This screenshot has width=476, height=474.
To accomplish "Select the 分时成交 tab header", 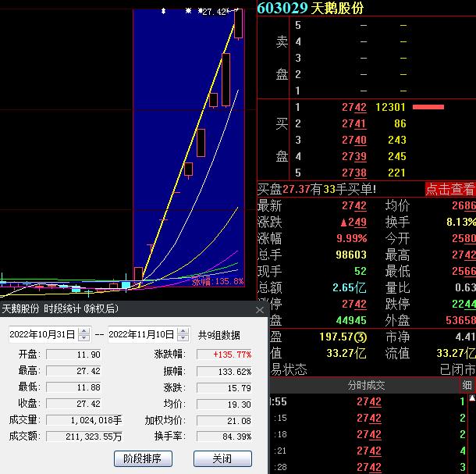I will point(364,386).
